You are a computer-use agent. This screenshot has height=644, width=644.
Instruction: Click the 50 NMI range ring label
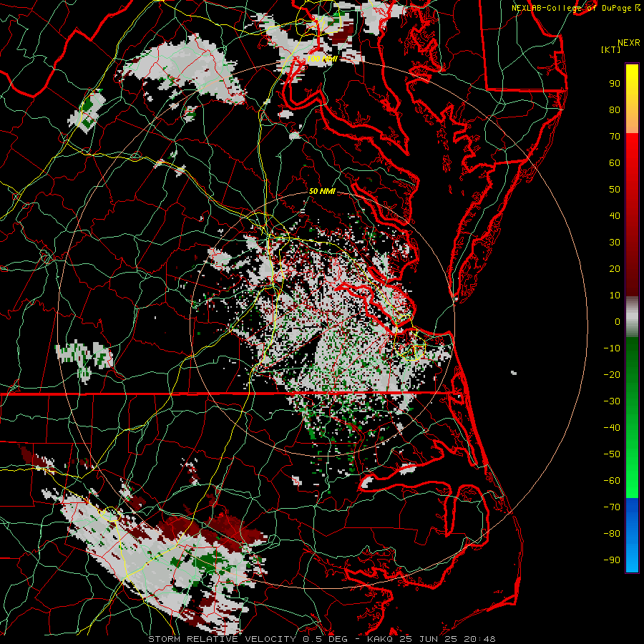tap(322, 191)
